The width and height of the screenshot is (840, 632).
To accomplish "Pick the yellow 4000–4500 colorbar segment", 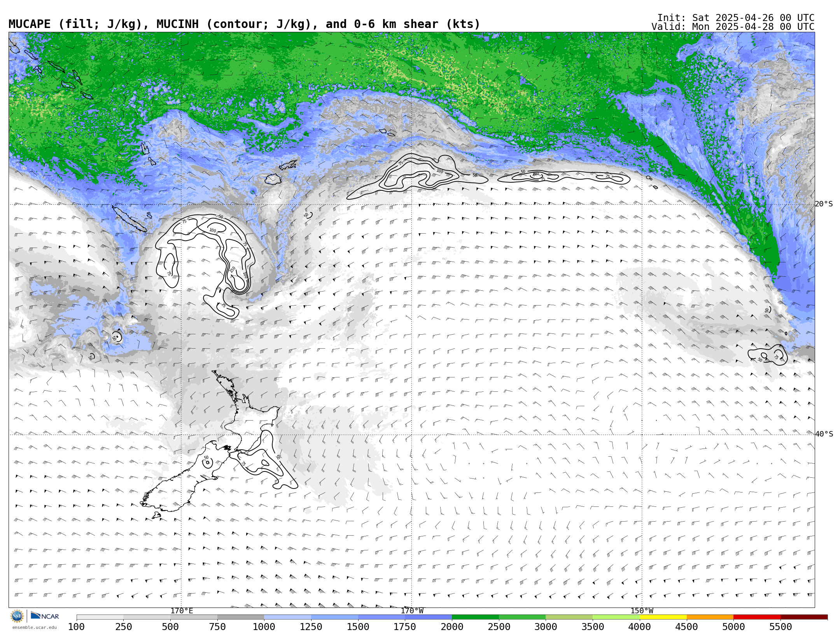I will [663, 617].
